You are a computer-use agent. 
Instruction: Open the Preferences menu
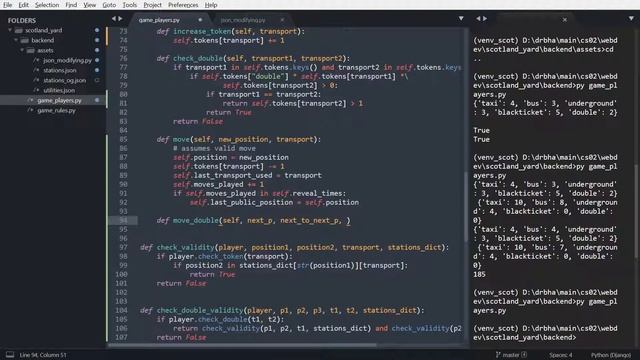(x=183, y=5)
